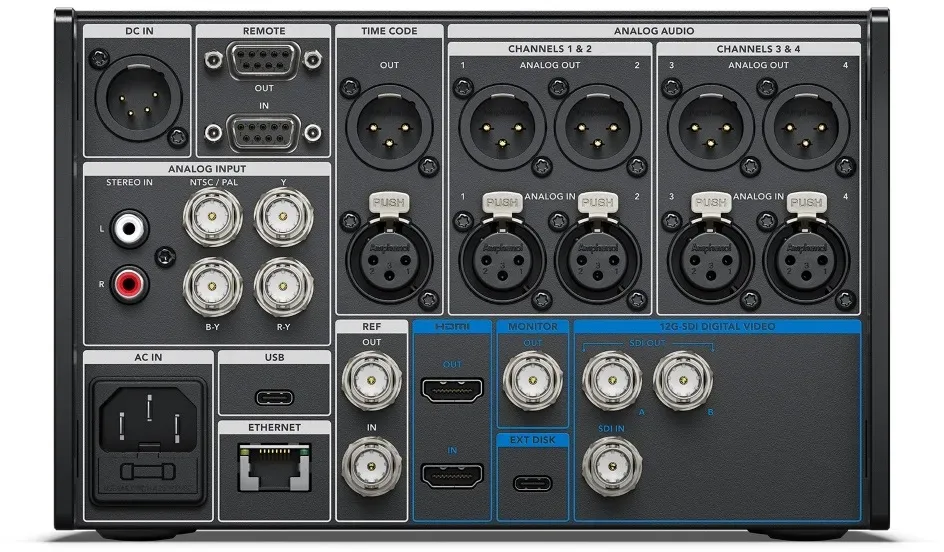This screenshot has height=552, width=944.
Task: Click the EXT DISK section heading
Action: [x=532, y=440]
